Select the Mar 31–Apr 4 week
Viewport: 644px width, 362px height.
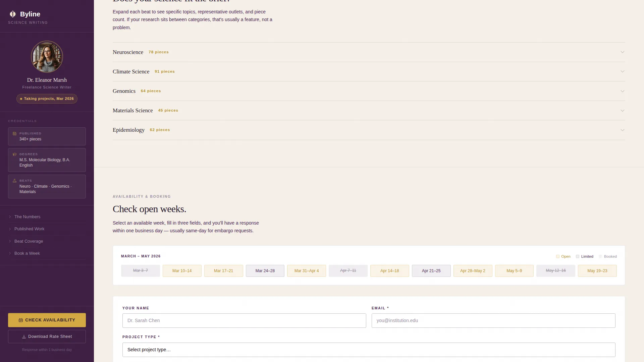307,271
